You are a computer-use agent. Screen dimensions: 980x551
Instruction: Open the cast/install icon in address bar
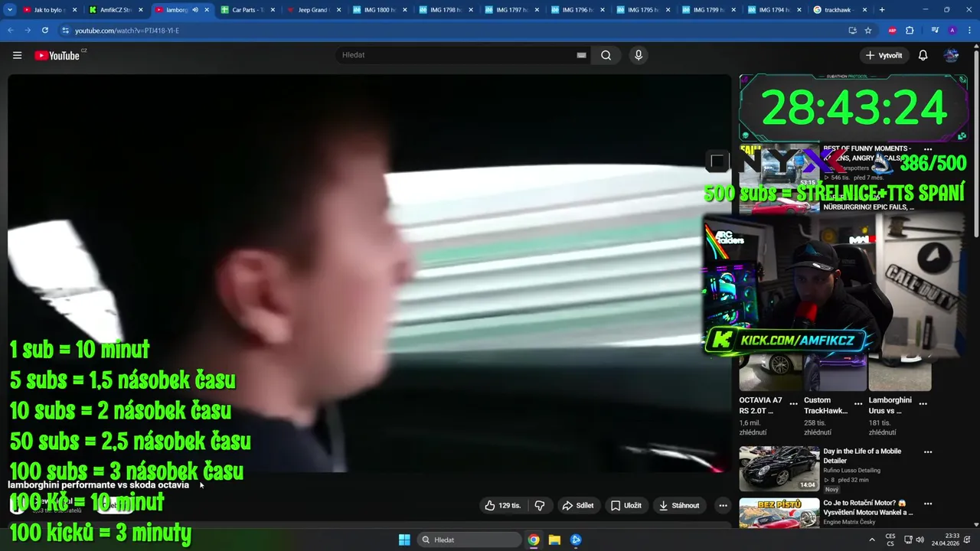coord(852,31)
